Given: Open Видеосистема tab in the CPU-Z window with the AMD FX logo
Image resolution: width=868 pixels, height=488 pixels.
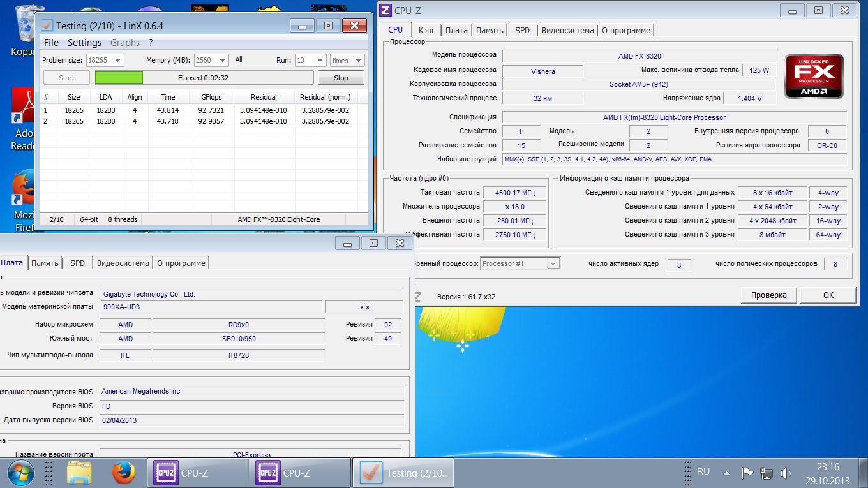Looking at the screenshot, I should point(567,30).
